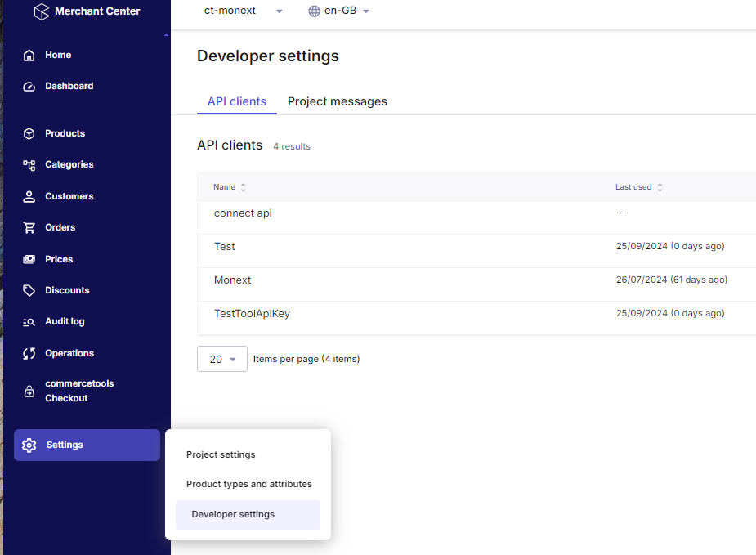
Task: Click Last used date of TestToolApiKey
Action: click(x=670, y=313)
